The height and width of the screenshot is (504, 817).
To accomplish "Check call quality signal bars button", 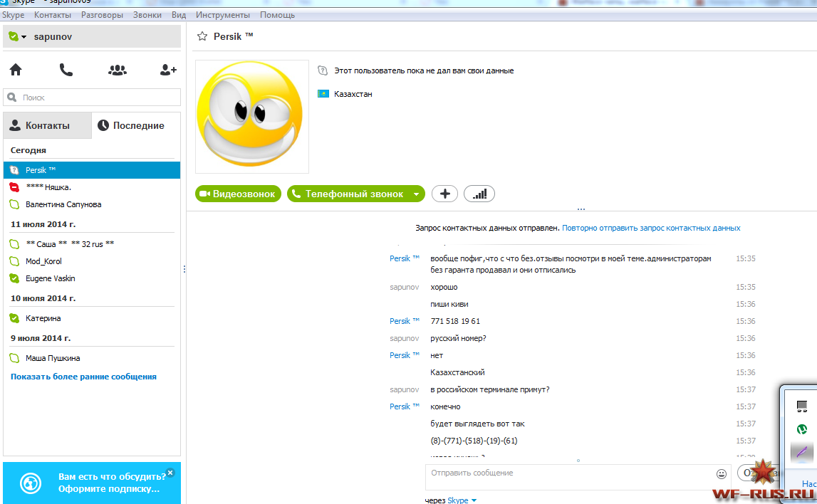I will [x=479, y=194].
